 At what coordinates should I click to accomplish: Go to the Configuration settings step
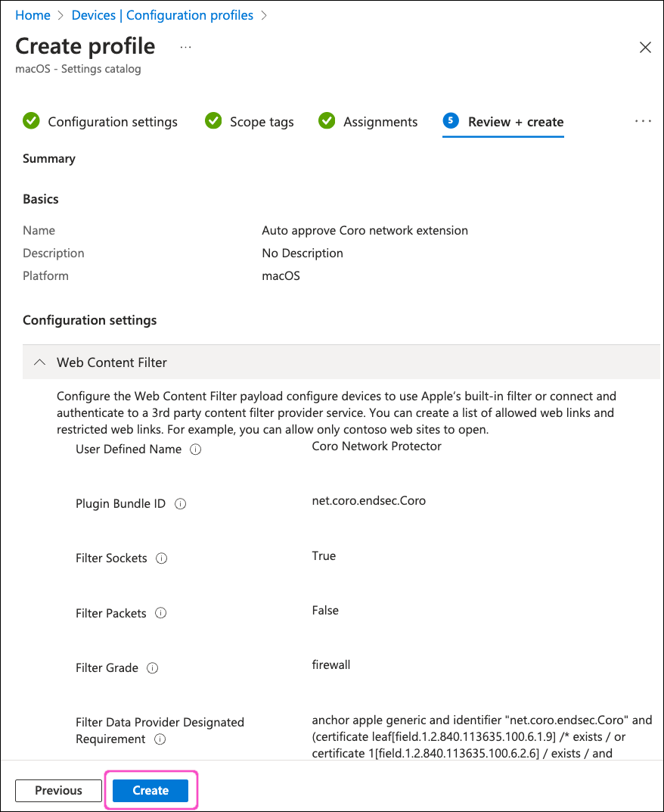112,122
